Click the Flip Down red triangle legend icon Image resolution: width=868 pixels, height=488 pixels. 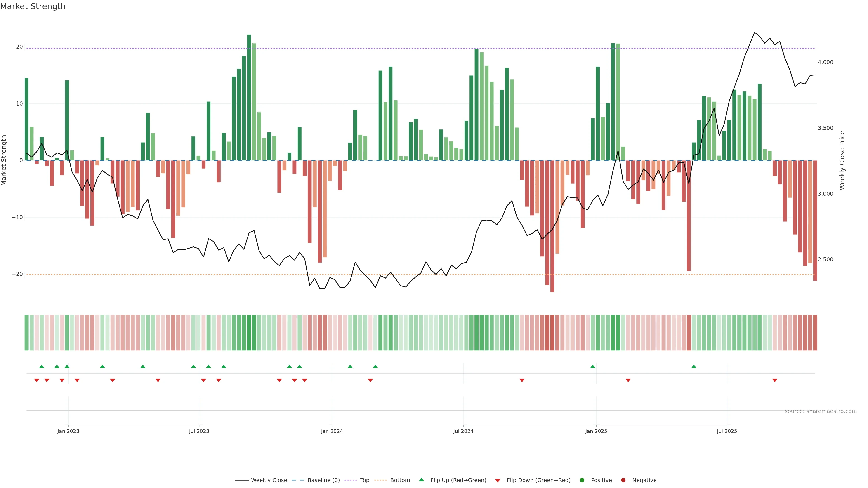pos(498,481)
